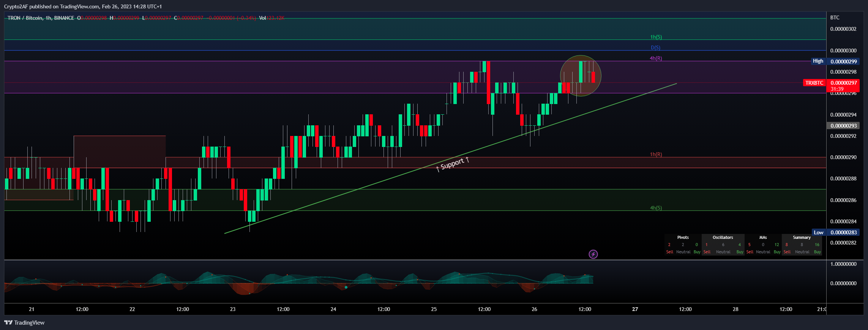Click the BTC currency label on price axis

[835, 17]
